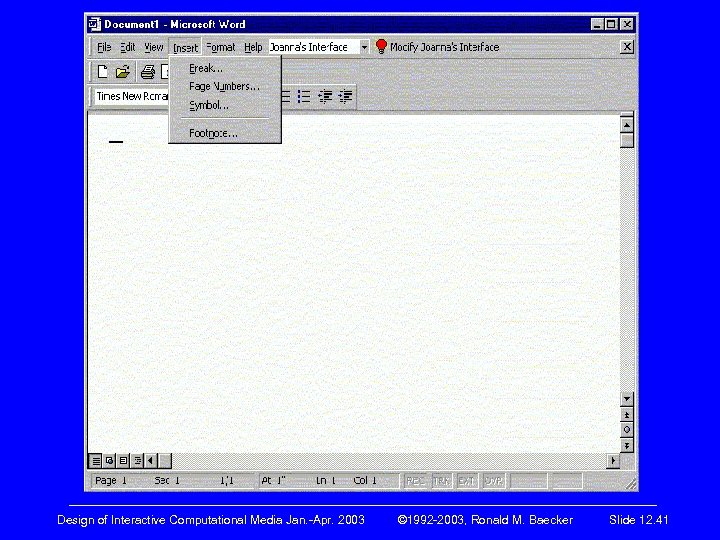
Task: Toggle OVR overtype indicator
Action: point(494,481)
